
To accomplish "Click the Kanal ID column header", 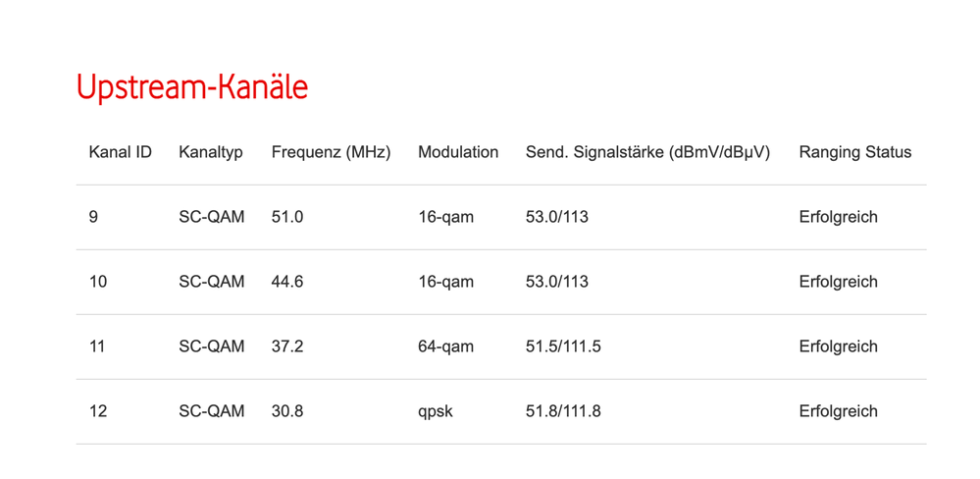I will (x=120, y=152).
